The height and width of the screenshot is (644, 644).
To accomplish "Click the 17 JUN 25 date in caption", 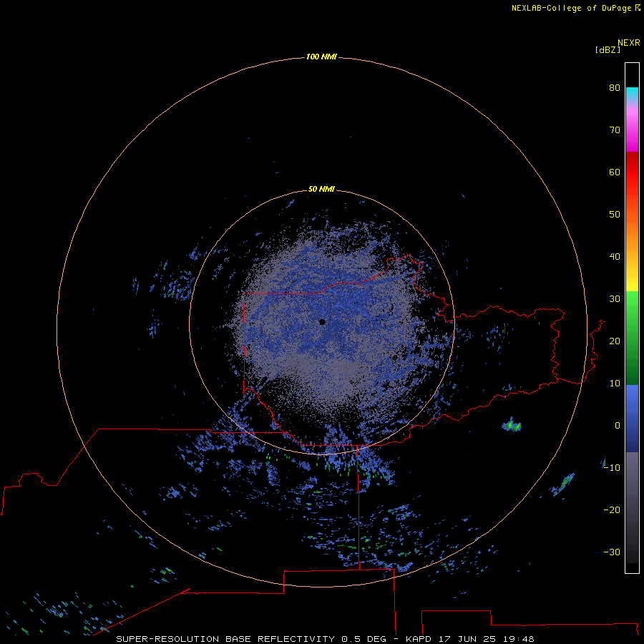I will tap(468, 639).
